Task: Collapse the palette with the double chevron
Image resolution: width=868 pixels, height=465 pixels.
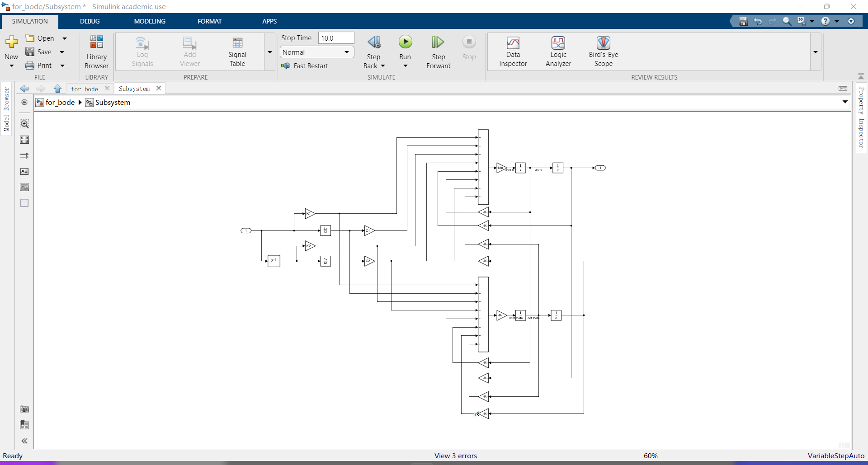Action: tap(24, 441)
